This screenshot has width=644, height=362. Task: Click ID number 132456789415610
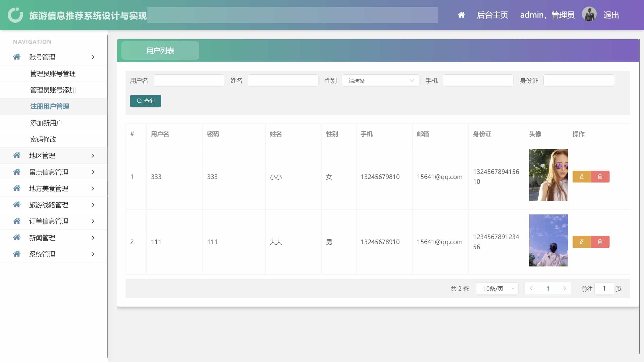coord(496,176)
